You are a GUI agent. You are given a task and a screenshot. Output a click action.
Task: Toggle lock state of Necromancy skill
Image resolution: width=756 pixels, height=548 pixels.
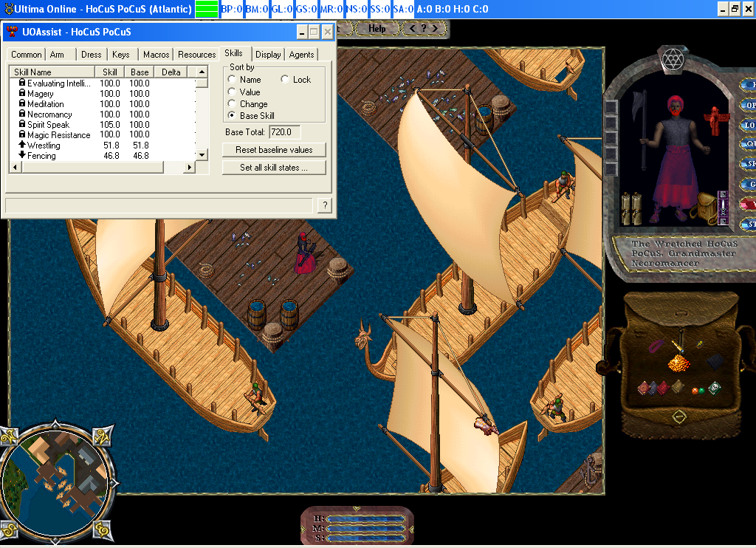[22, 114]
